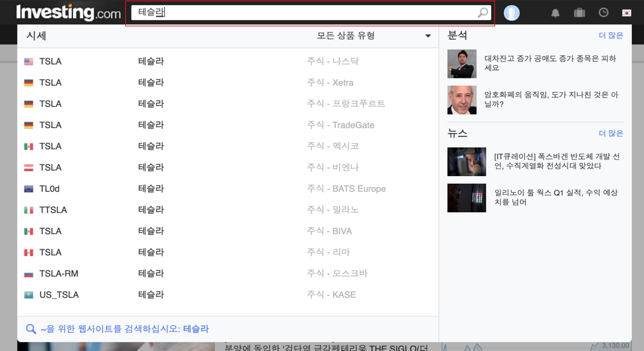Select TSLA 주식 - 리마 result

coord(228,253)
